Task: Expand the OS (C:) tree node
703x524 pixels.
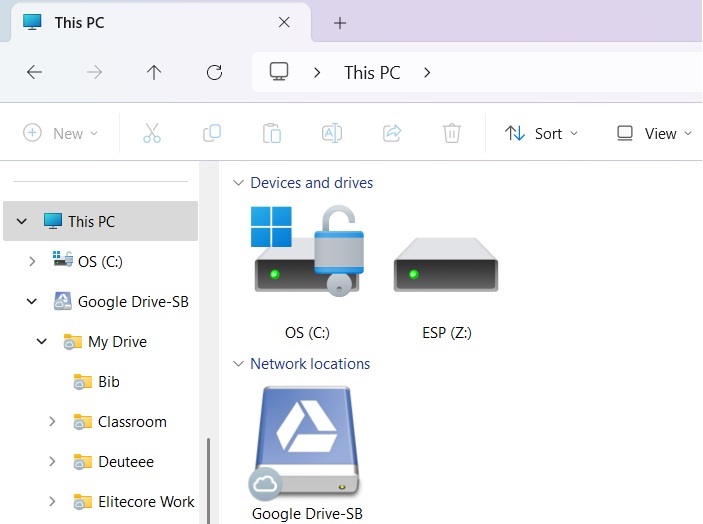Action: [x=32, y=261]
